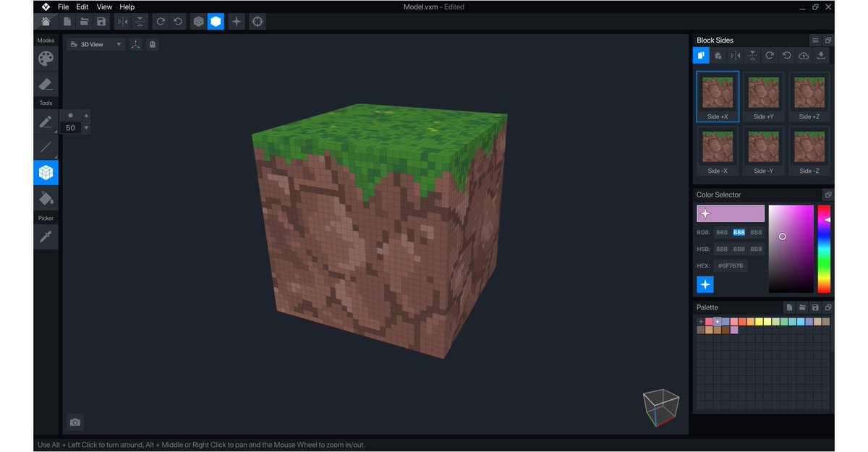Open the 3D View dropdown
This screenshot has width=868, height=452.
[x=96, y=44]
